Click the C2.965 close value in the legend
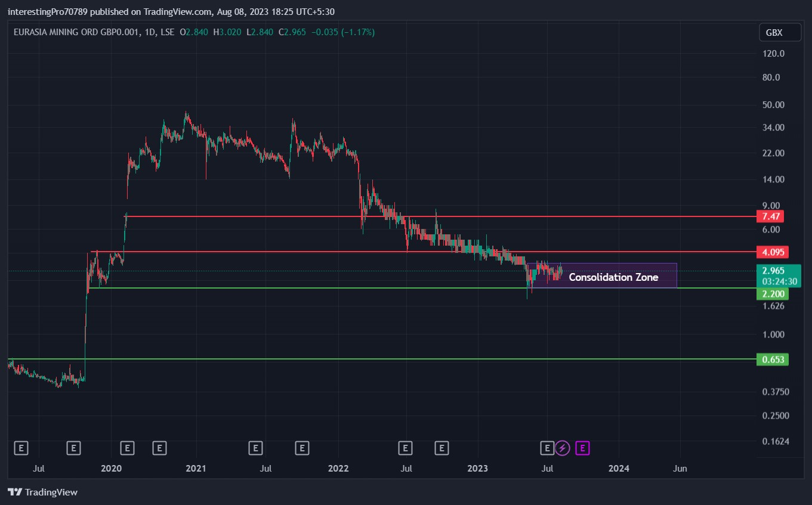The height and width of the screenshot is (505, 812). pyautogui.click(x=292, y=32)
